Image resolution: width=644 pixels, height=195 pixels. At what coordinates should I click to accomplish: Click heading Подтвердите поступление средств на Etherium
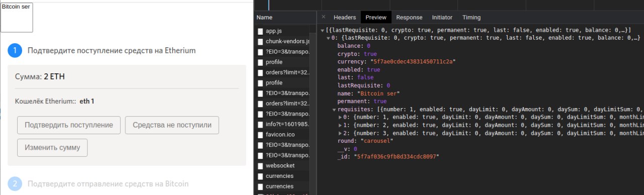pos(112,50)
